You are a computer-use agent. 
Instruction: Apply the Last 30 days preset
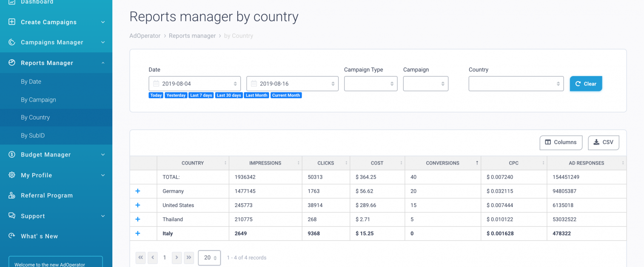(229, 95)
